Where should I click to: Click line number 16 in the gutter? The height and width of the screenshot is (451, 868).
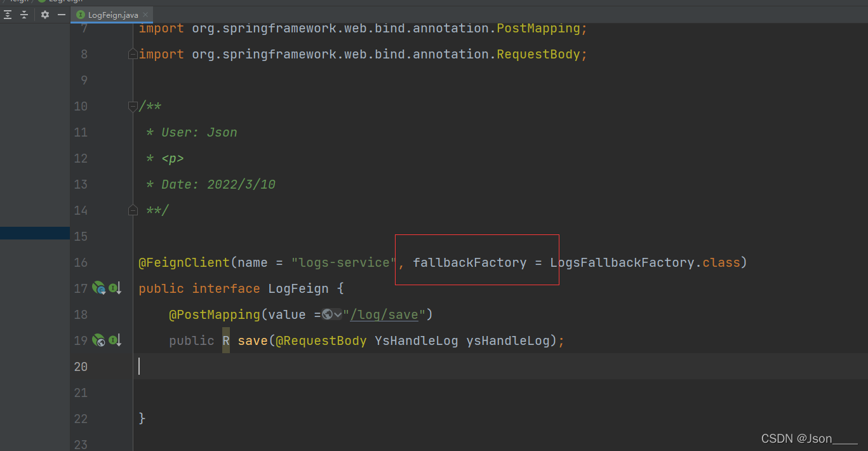tap(81, 262)
